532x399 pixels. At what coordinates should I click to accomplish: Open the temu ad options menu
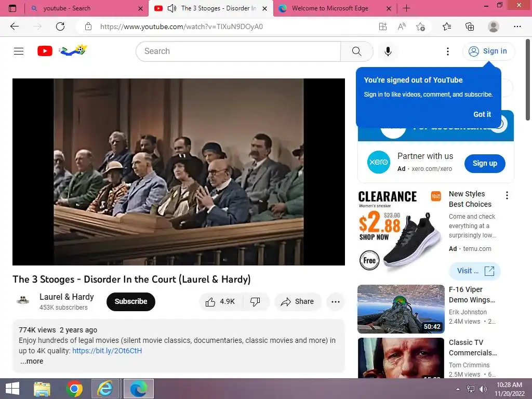(507, 195)
